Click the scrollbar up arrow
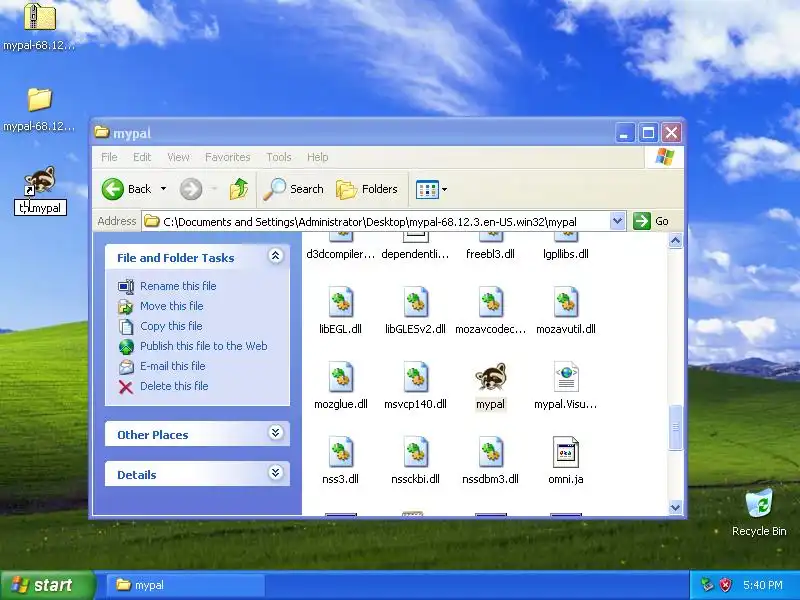 point(676,240)
